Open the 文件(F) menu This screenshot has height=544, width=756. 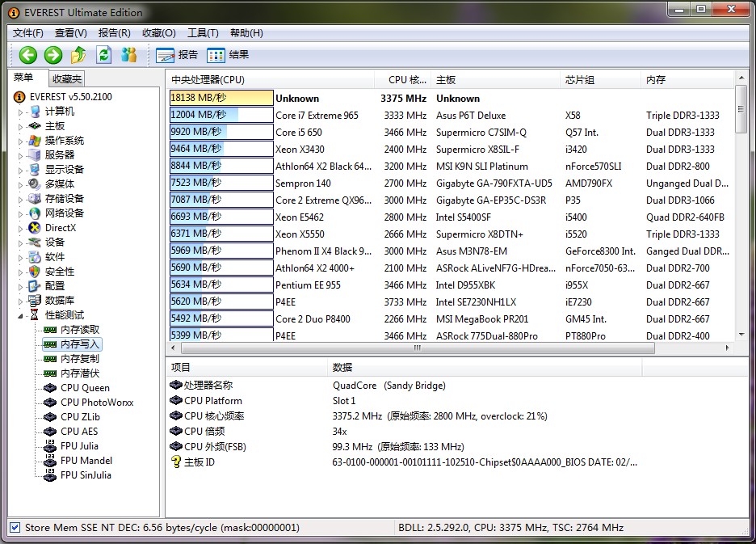[28, 33]
